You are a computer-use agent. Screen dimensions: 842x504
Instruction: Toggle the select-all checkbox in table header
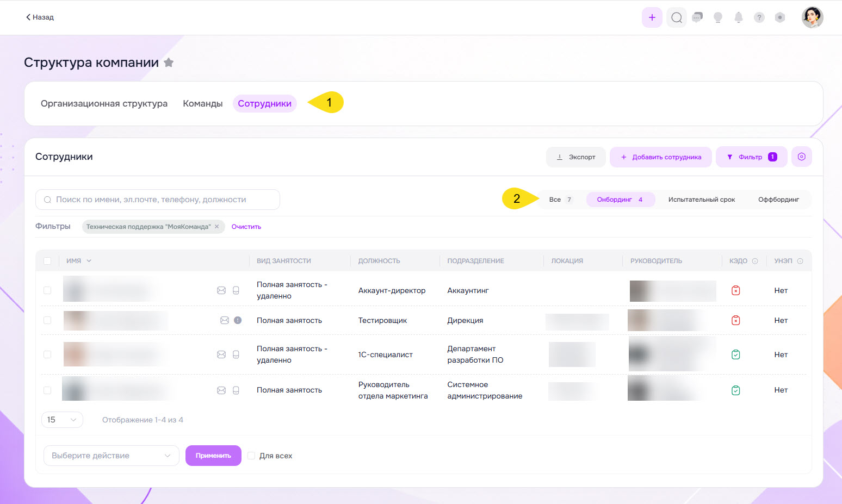click(x=47, y=261)
